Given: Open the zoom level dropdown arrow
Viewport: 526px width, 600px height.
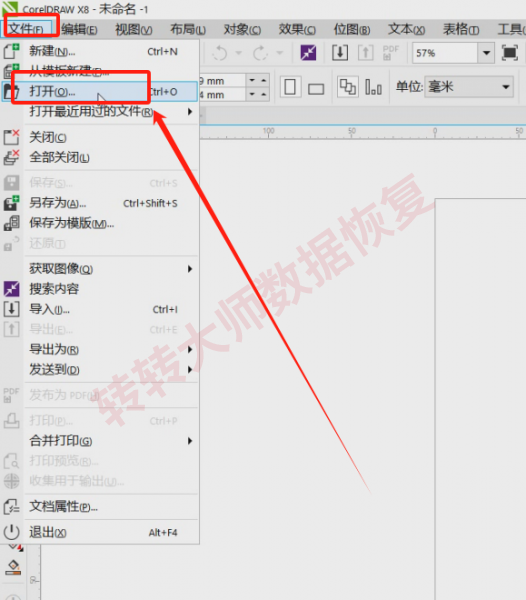Looking at the screenshot, I should pyautogui.click(x=486, y=53).
